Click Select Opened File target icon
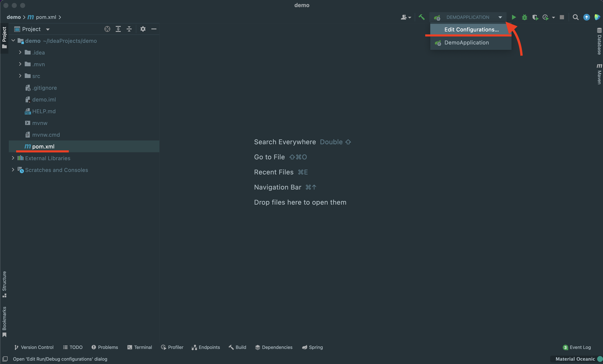603x364 pixels. pyautogui.click(x=107, y=29)
